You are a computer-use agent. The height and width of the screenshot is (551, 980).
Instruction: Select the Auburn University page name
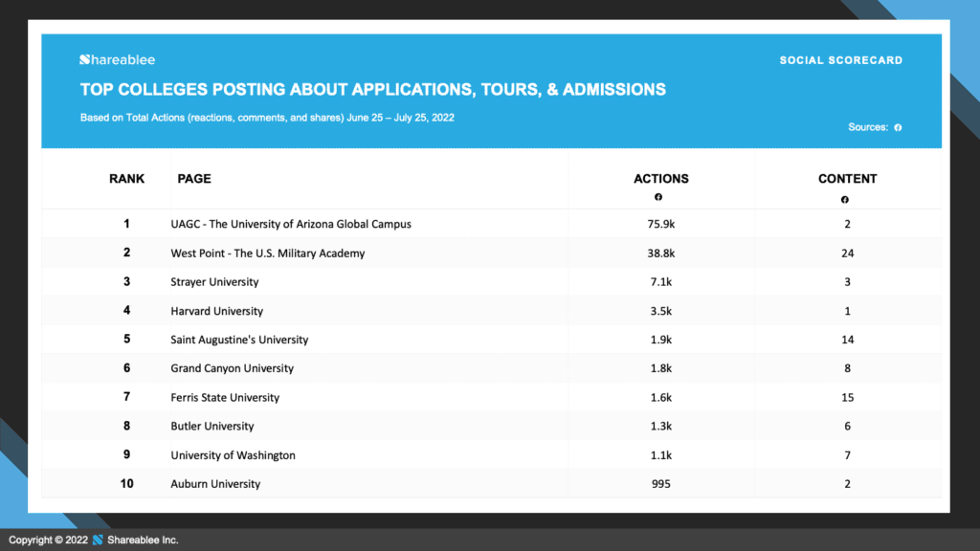pos(215,483)
